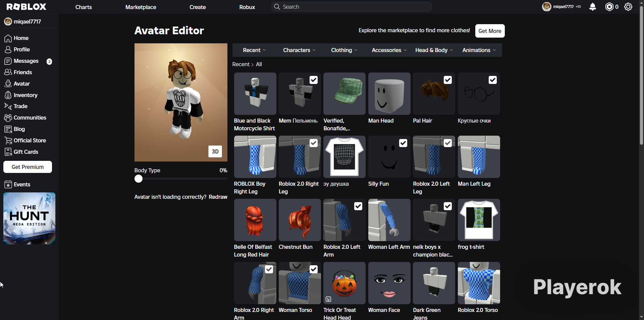Select the frog t-shirt item
Viewport: 644px width, 320px height.
(479, 220)
